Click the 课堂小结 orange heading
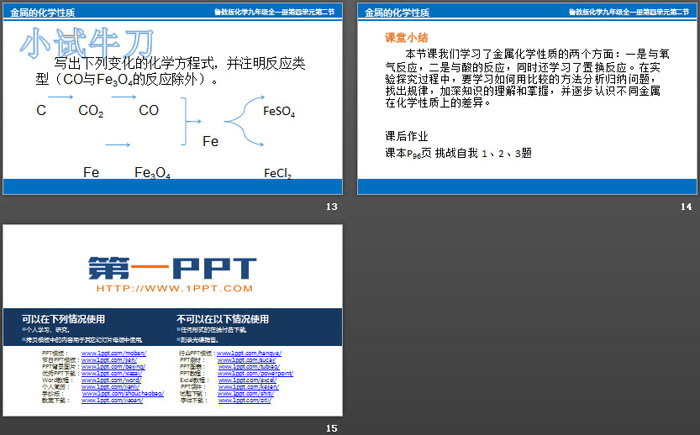Image resolution: width=700 pixels, height=435 pixels. [x=406, y=36]
